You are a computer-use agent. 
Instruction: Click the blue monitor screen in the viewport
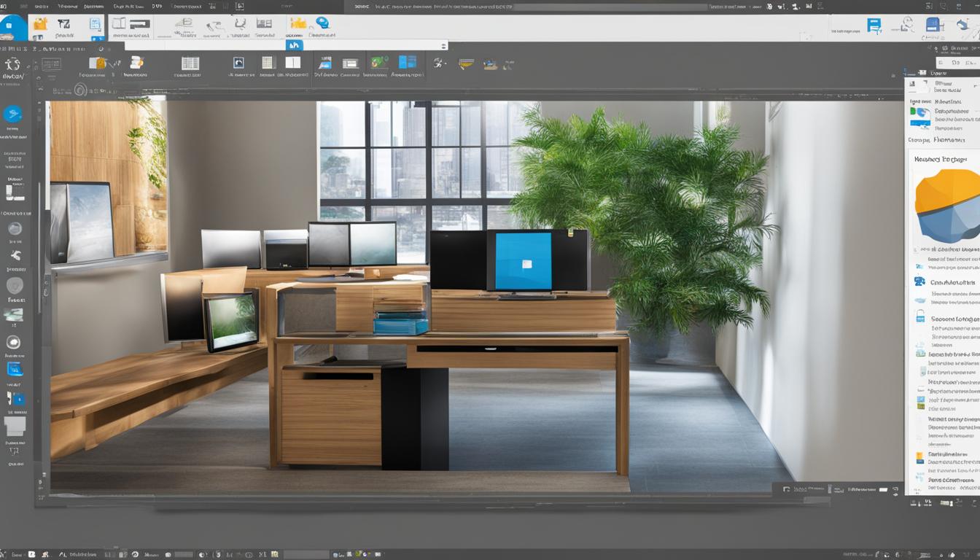(523, 261)
